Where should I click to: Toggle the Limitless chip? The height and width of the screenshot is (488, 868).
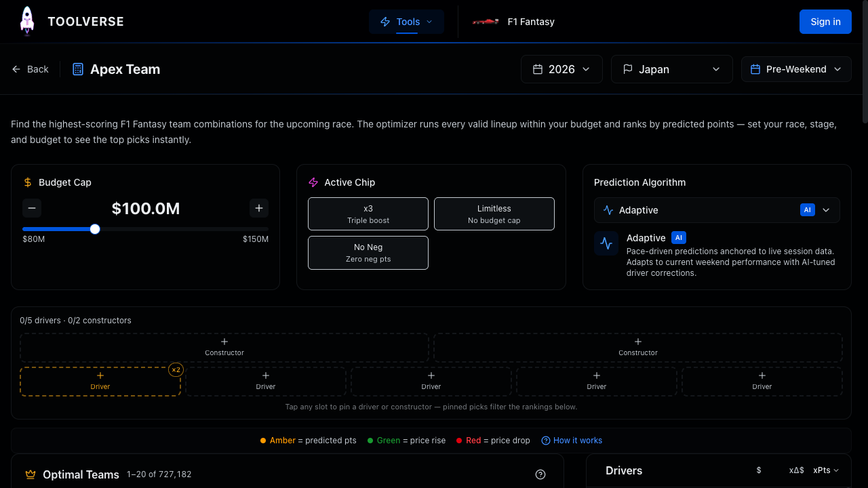coord(494,214)
